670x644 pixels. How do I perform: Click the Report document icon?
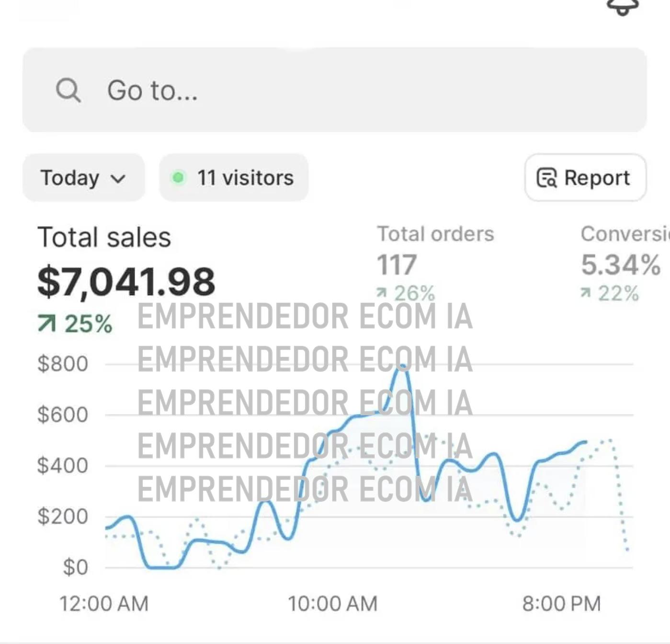click(x=546, y=178)
